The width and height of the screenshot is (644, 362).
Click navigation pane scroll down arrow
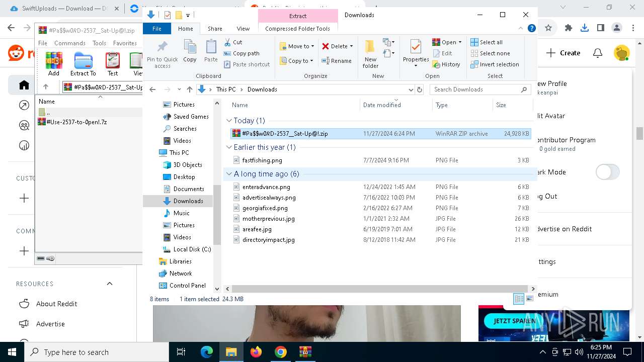(x=217, y=289)
